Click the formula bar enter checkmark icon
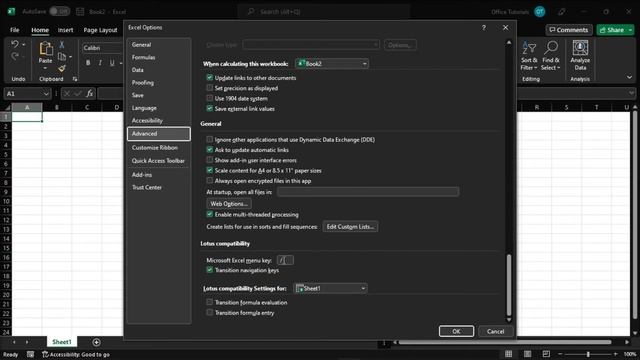The width and height of the screenshot is (640, 360). tap(78, 93)
